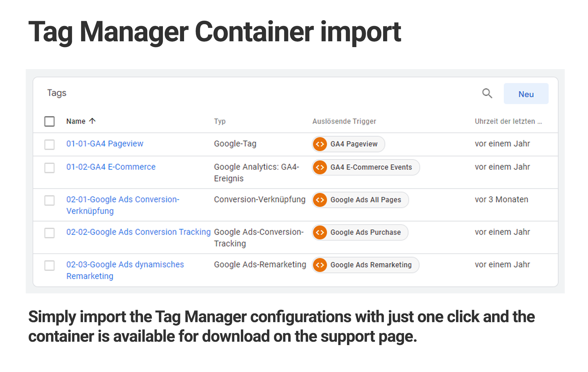Screen dimensions: 588x372
Task: Open the GA4 E-Commerce Events trigger chip
Action: pos(366,167)
